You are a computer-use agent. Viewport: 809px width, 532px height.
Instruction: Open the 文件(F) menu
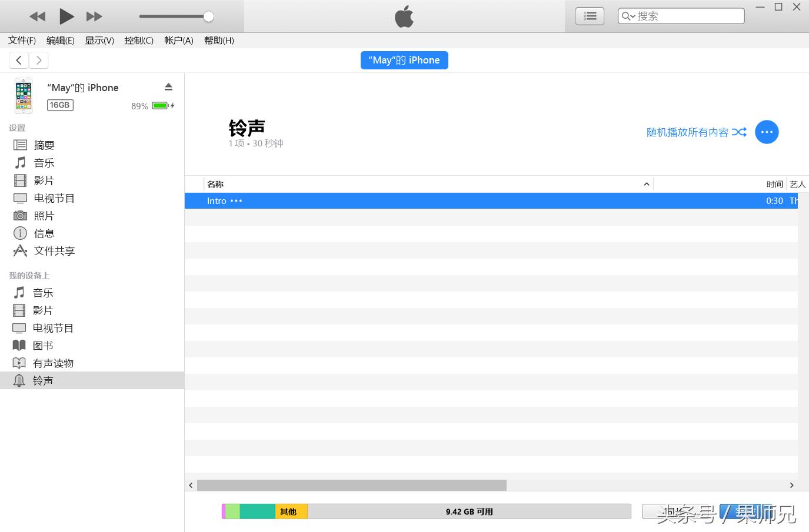click(x=22, y=40)
